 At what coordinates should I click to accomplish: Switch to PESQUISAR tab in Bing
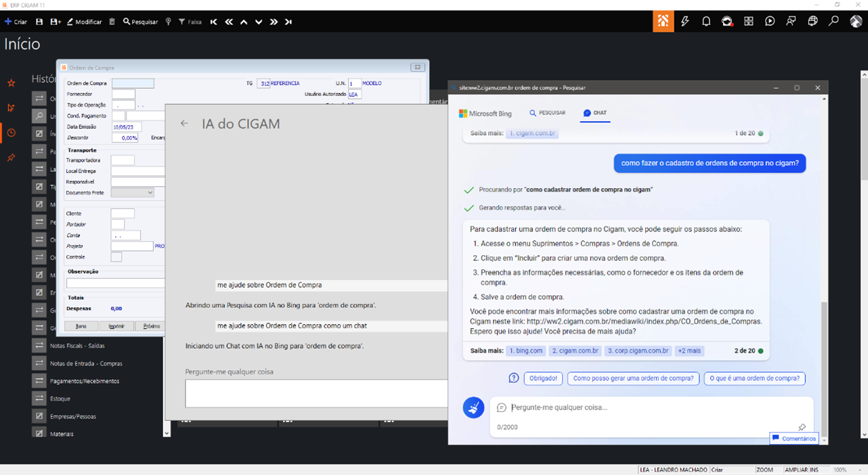(548, 113)
